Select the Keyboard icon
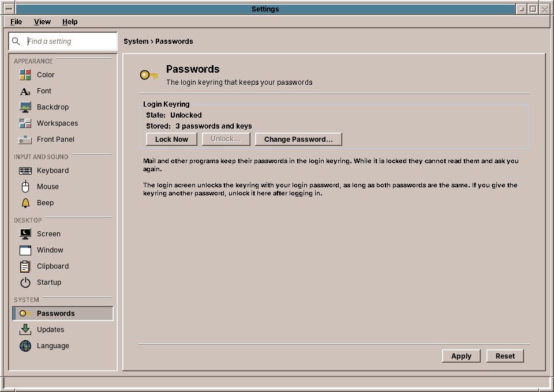 coord(25,171)
